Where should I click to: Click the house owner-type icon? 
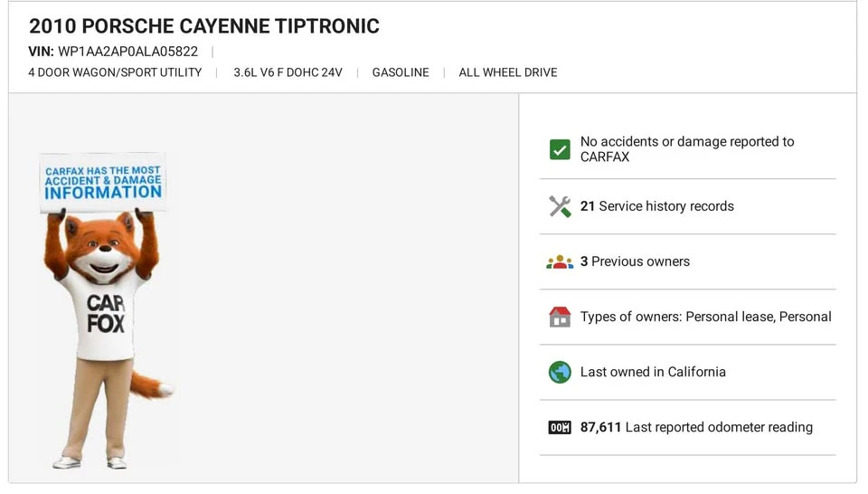pyautogui.click(x=560, y=317)
